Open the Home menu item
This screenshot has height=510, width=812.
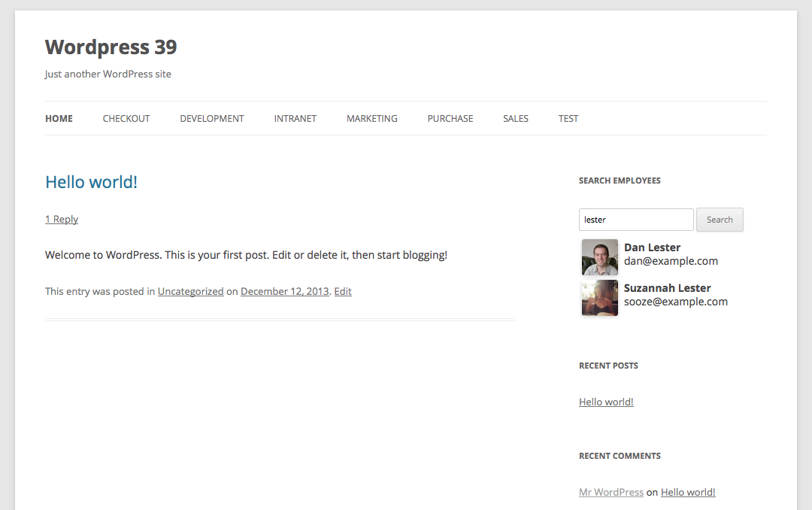point(59,118)
